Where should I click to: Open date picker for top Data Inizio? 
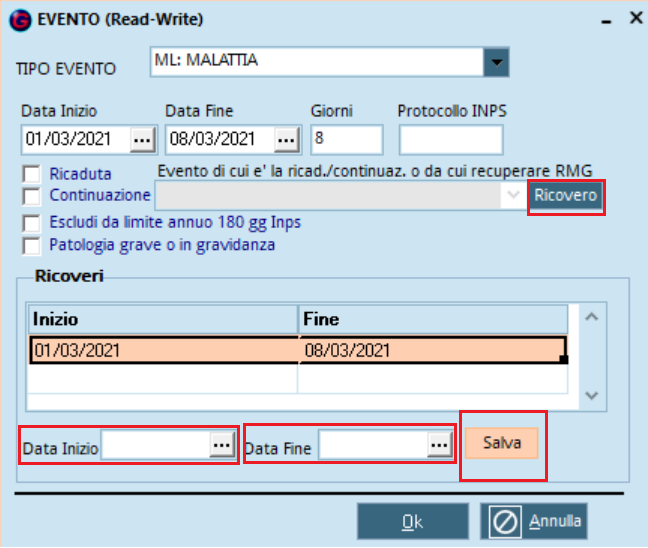tap(143, 140)
